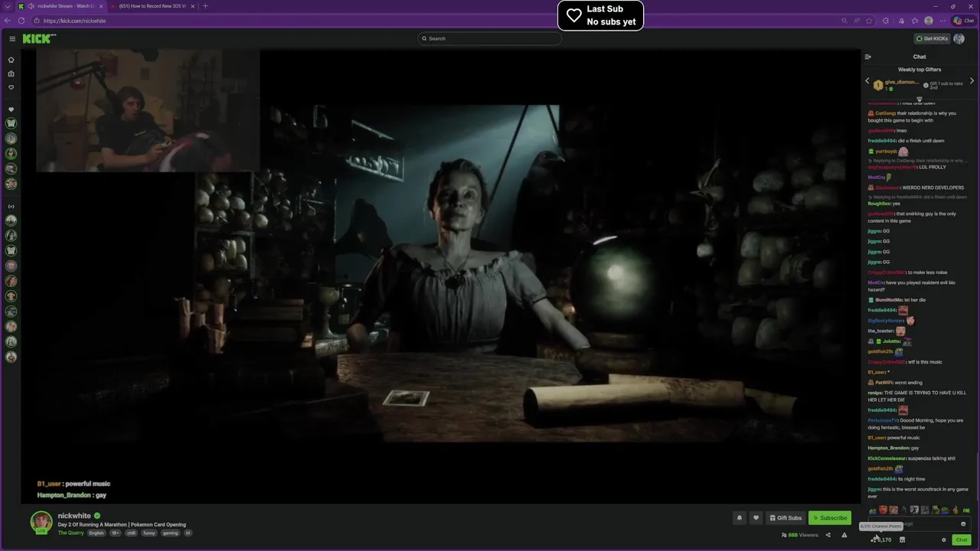
Task: Click the Last Sub overlay widget
Action: tap(600, 15)
